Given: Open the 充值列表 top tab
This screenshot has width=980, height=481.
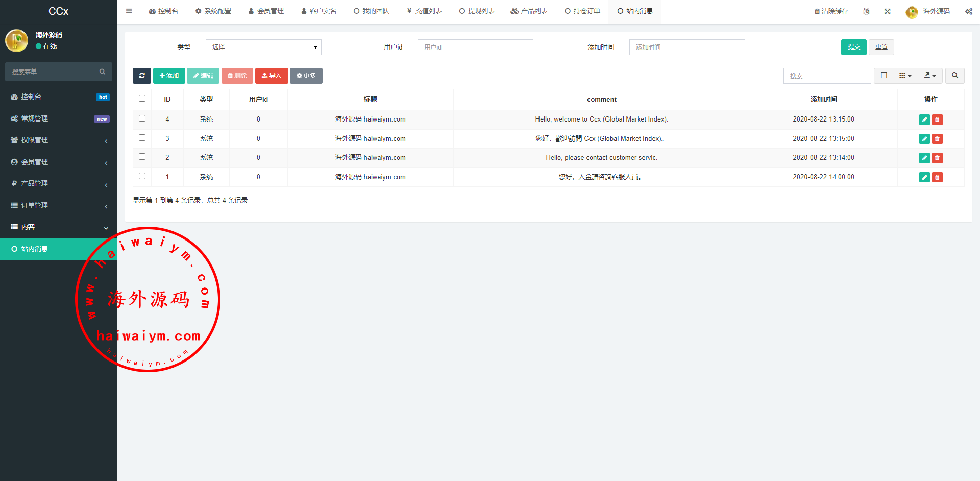Looking at the screenshot, I should pos(424,11).
